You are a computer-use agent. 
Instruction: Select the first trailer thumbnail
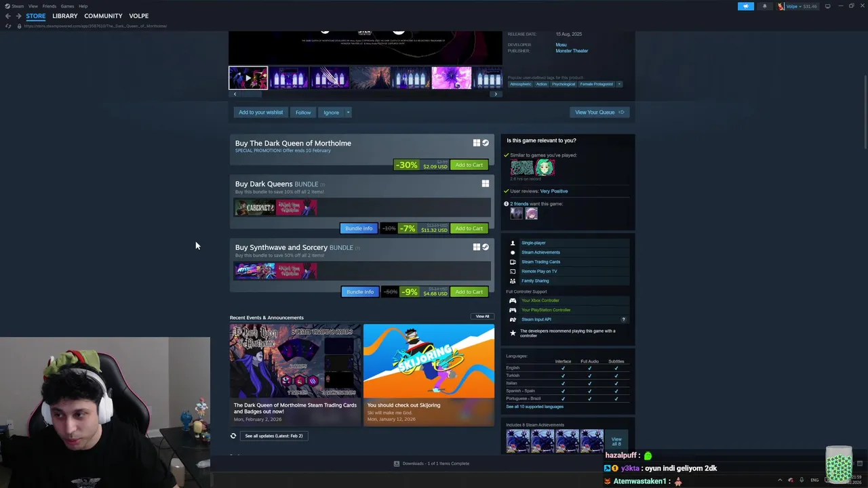[248, 78]
